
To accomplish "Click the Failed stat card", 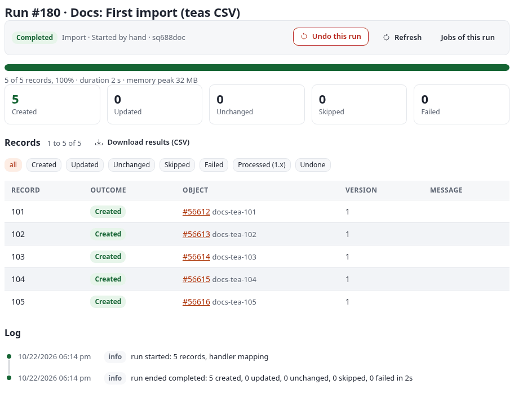I will 462,104.
